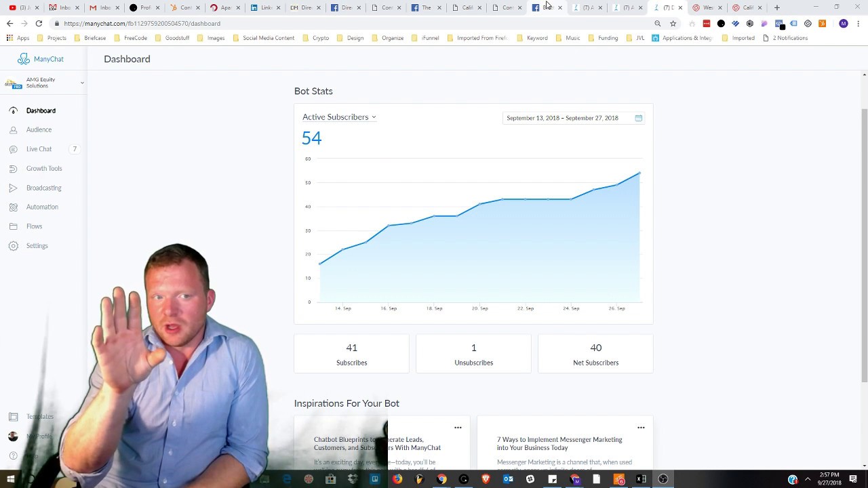Open options menu on Chatbot Blueprints card
The width and height of the screenshot is (868, 488).
point(458,428)
